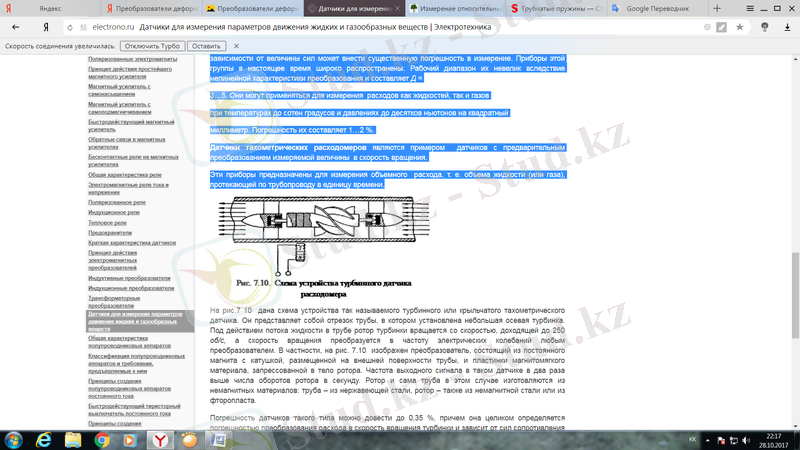800x450 pixels.
Task: Open the site info icon before electrono.ru
Action: tap(83, 28)
